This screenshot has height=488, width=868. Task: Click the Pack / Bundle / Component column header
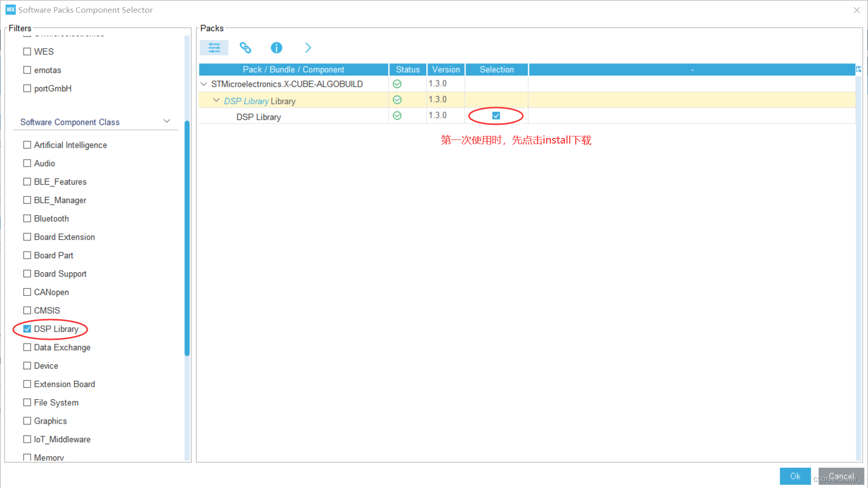[293, 69]
